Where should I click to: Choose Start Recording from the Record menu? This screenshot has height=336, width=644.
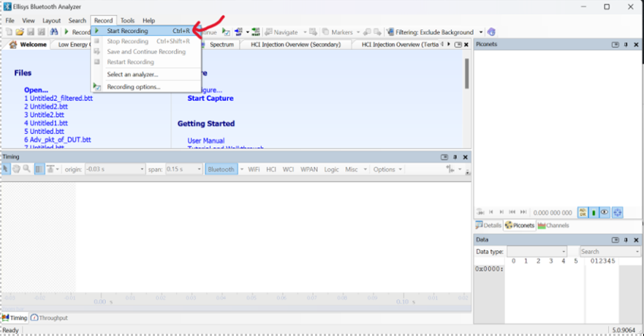127,31
